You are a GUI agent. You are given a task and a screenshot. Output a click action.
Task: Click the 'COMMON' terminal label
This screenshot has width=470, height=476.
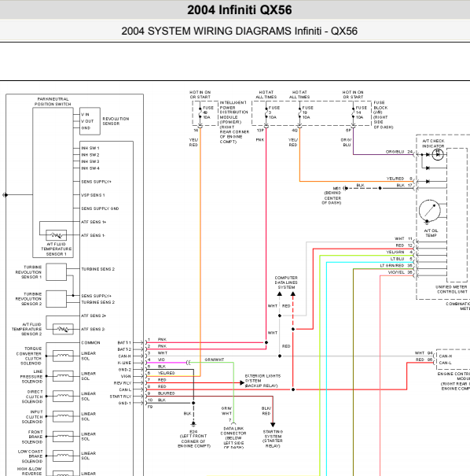click(x=90, y=343)
